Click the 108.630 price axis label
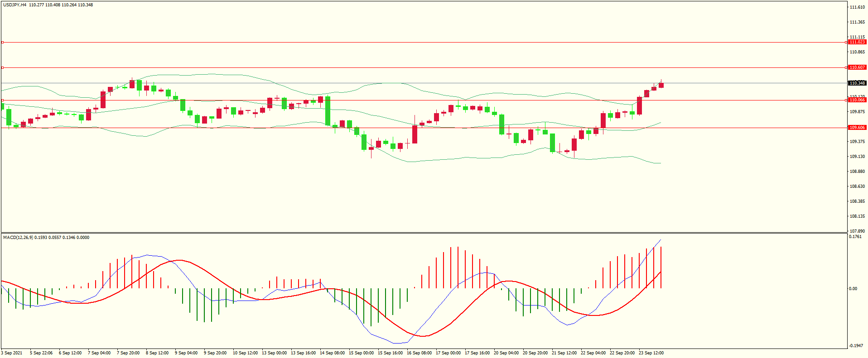Screen dimensions: 868x358 (857, 186)
